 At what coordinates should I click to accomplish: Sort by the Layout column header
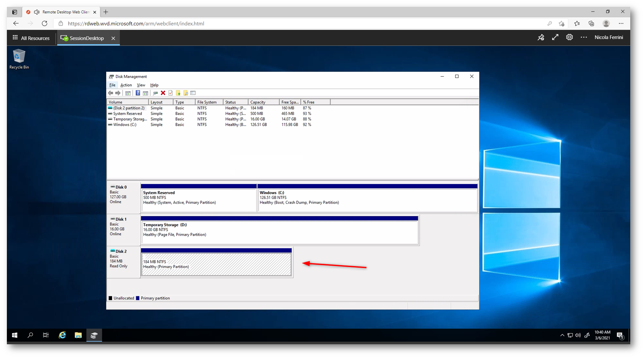161,102
